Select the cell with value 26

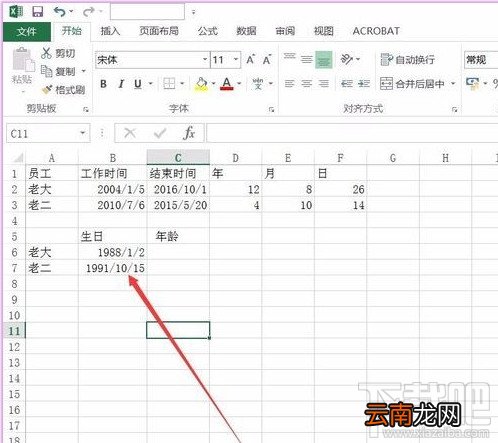pos(340,189)
